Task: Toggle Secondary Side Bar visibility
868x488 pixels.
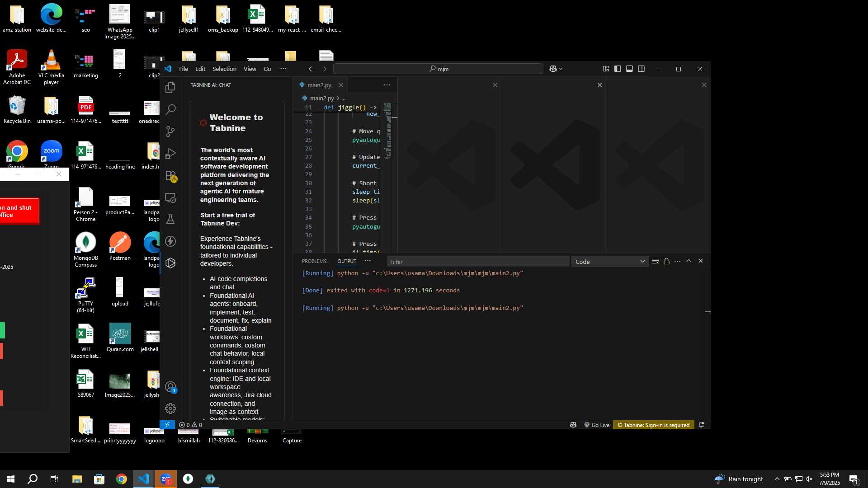Action: tap(641, 69)
